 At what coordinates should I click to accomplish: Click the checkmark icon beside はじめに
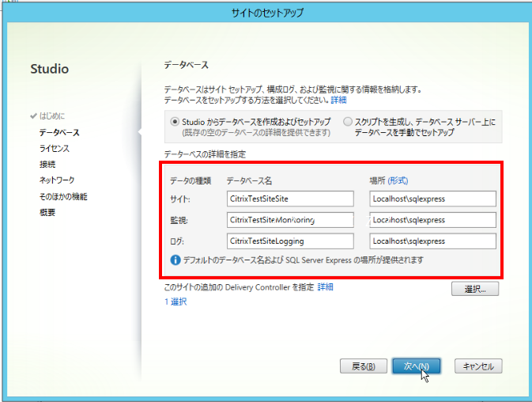click(33, 116)
